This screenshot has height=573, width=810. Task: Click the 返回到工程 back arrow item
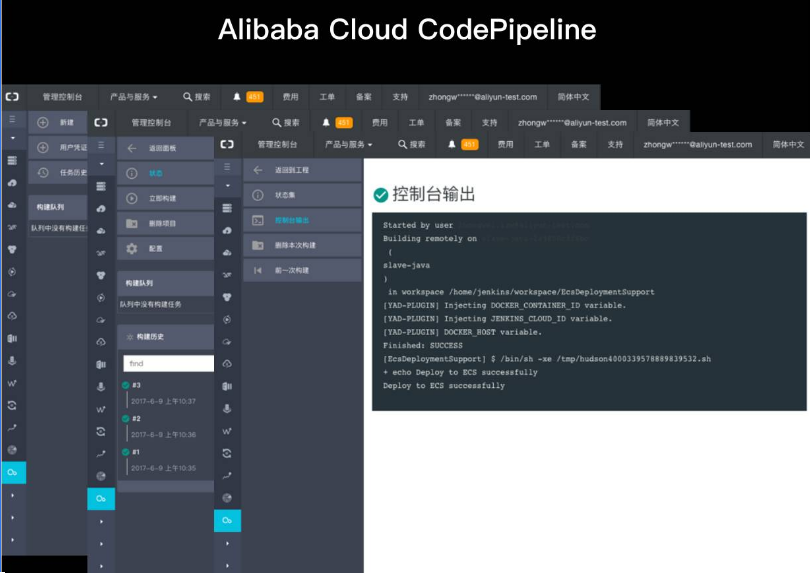click(300, 170)
